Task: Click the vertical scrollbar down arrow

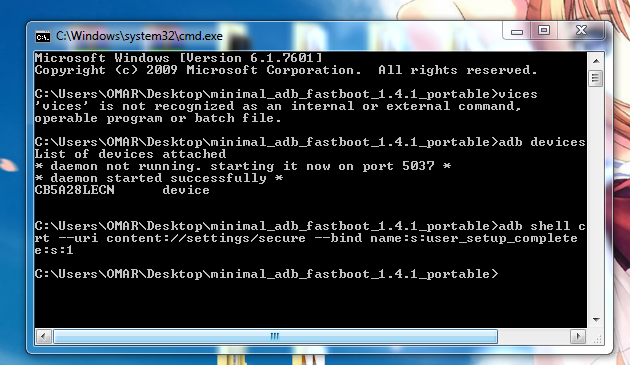Action: click(596, 320)
